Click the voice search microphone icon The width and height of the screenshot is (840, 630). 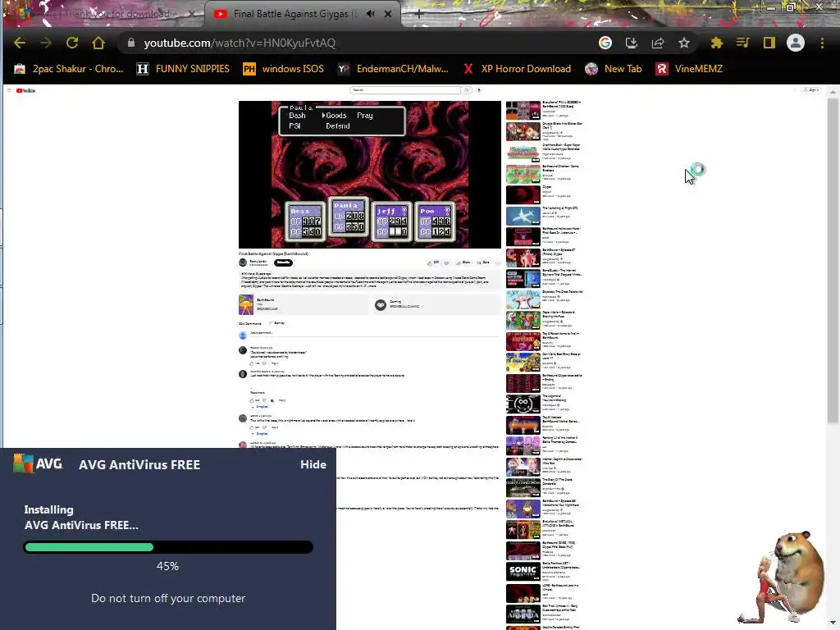click(x=479, y=90)
